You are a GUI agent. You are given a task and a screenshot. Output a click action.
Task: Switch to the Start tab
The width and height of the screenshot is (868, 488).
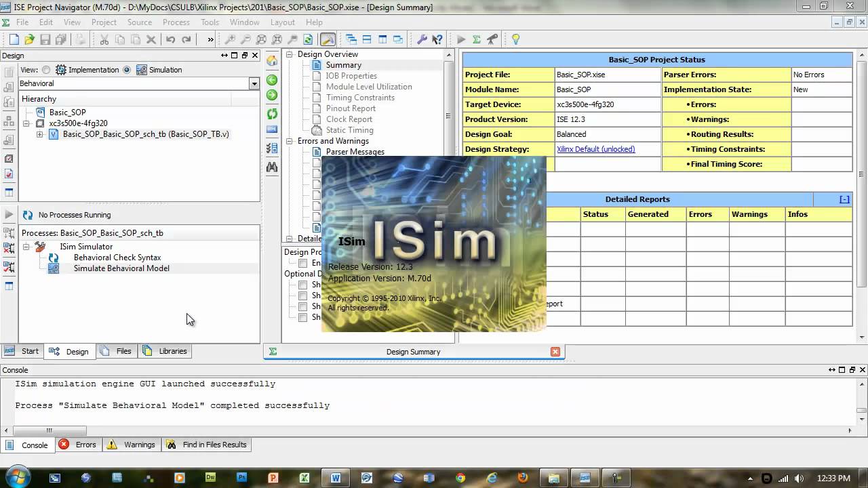coord(22,351)
